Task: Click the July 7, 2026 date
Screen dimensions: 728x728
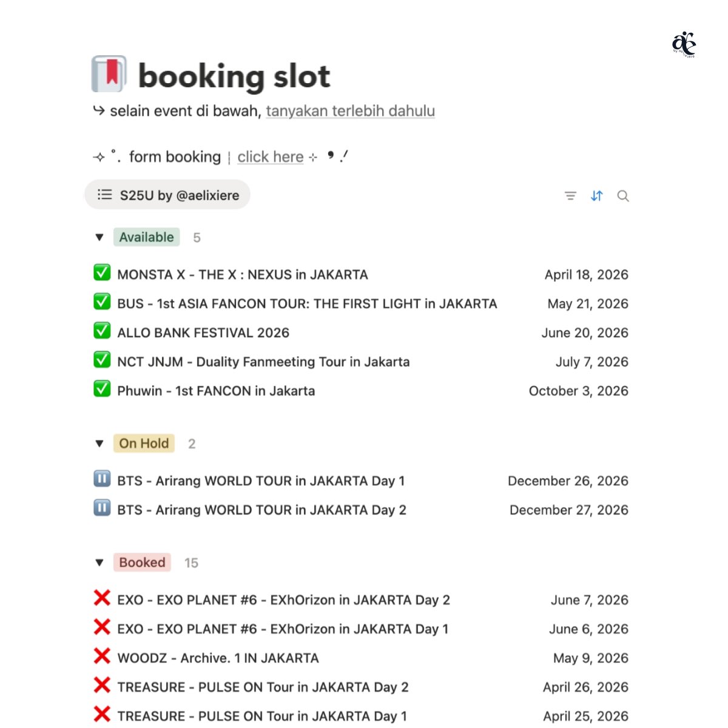Action: click(x=592, y=362)
